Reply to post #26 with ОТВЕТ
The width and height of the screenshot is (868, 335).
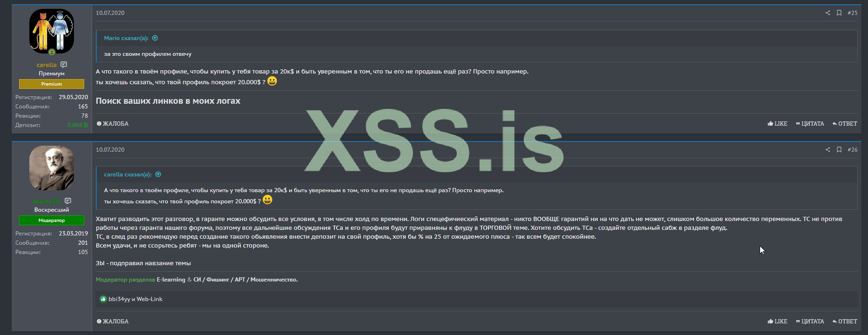(845, 322)
